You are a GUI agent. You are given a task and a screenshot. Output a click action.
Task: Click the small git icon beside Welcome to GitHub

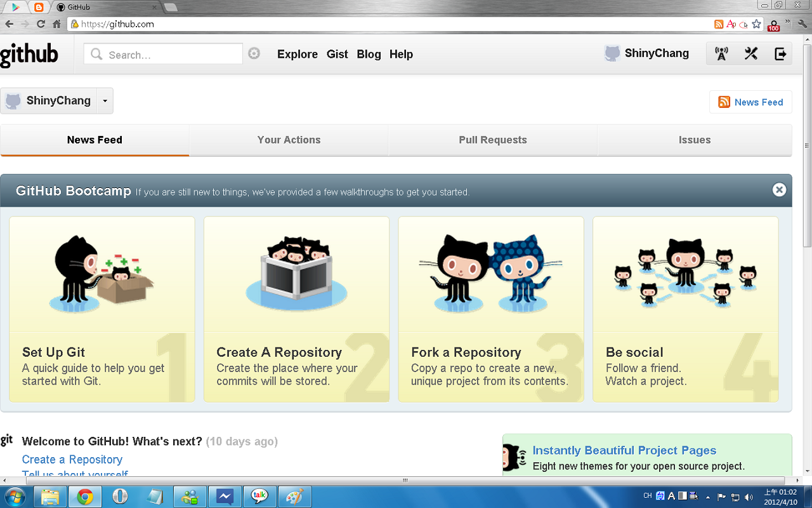click(7, 440)
